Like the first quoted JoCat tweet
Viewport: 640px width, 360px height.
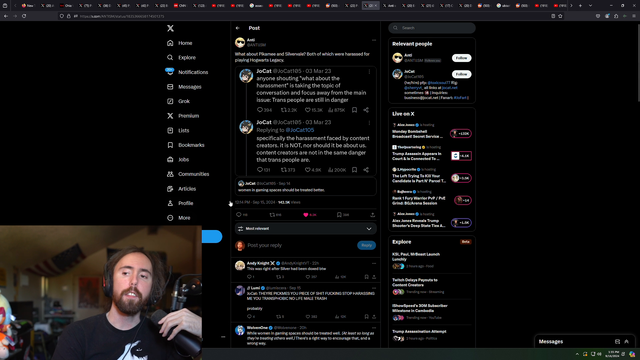(x=308, y=110)
